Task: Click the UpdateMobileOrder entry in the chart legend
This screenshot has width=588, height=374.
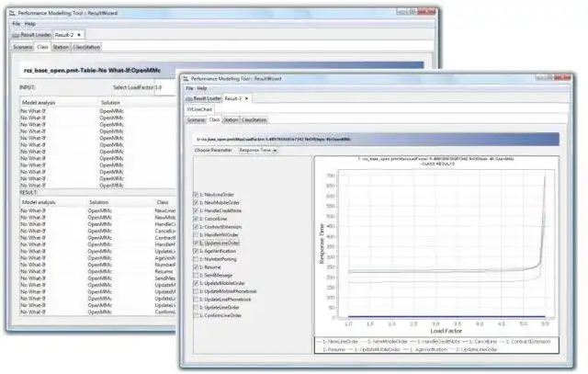Action: click(374, 349)
